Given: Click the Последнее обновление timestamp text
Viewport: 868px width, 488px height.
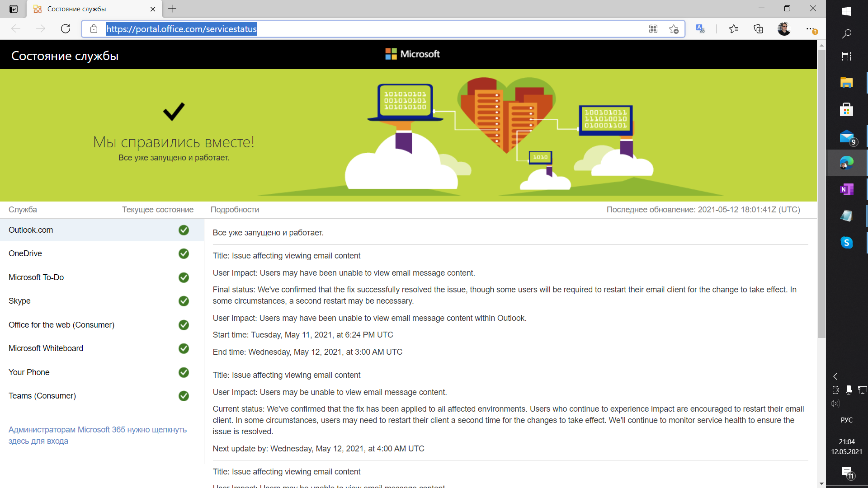Looking at the screenshot, I should pyautogui.click(x=703, y=210).
